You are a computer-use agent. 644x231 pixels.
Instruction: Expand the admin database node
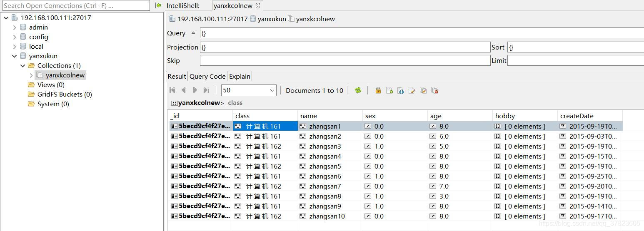pos(15,27)
